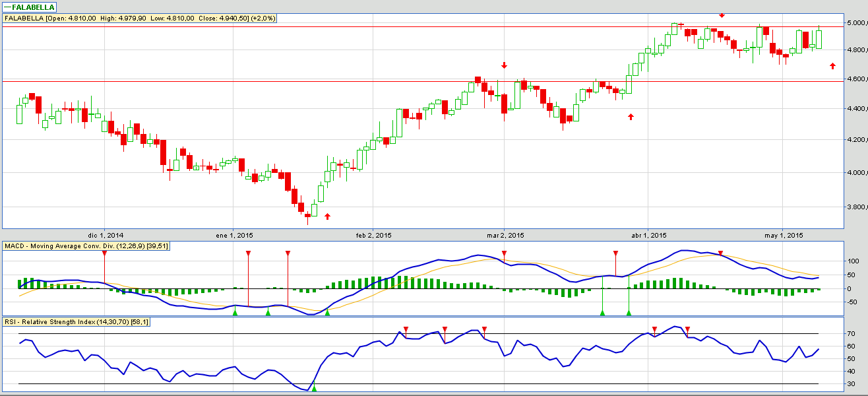This screenshot has width=868, height=396.
Task: Click the RSI axis value 30
Action: 852,384
